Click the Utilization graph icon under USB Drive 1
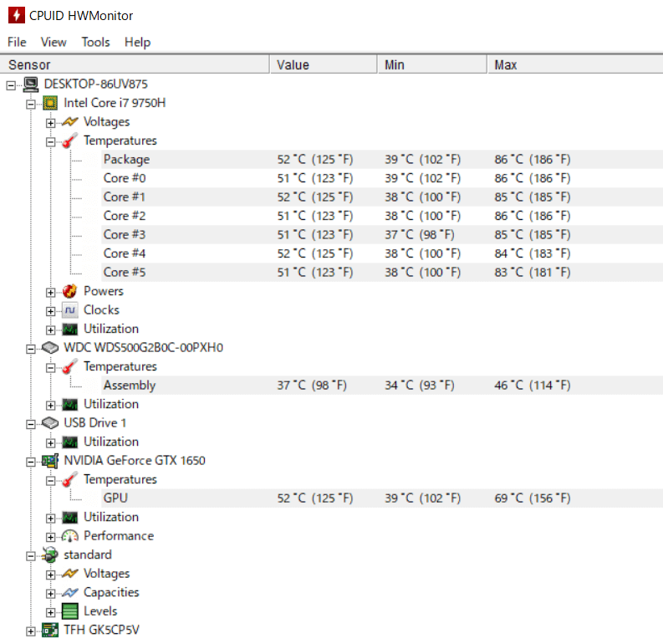This screenshot has width=663, height=644. (x=69, y=442)
